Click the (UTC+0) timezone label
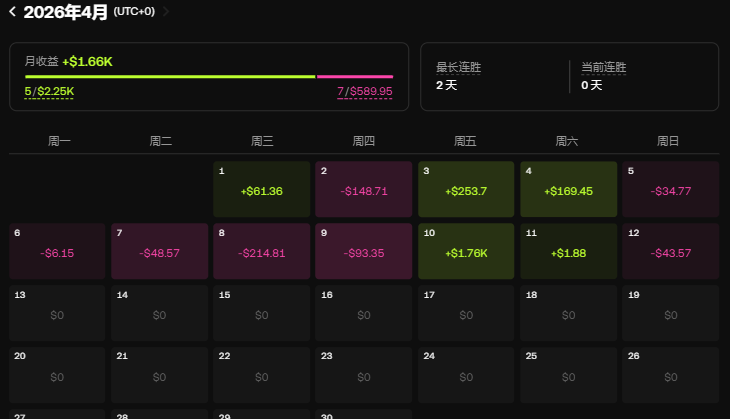The width and height of the screenshot is (730, 419). (134, 12)
